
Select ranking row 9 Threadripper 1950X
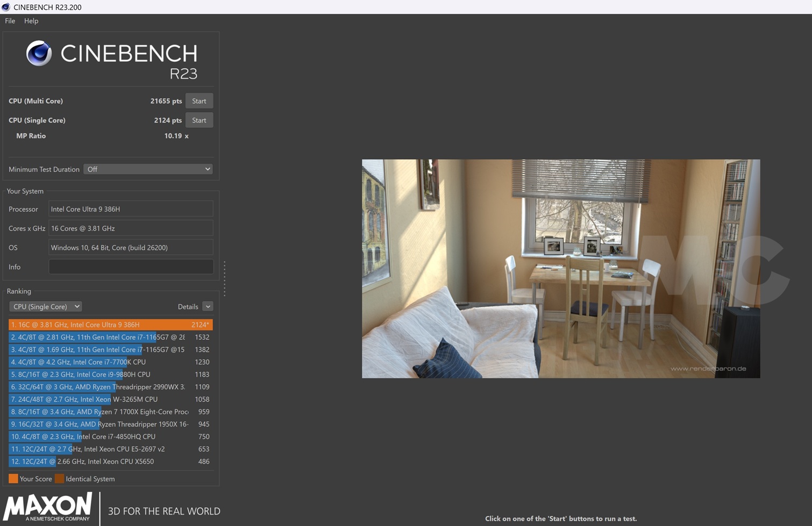coord(111,424)
